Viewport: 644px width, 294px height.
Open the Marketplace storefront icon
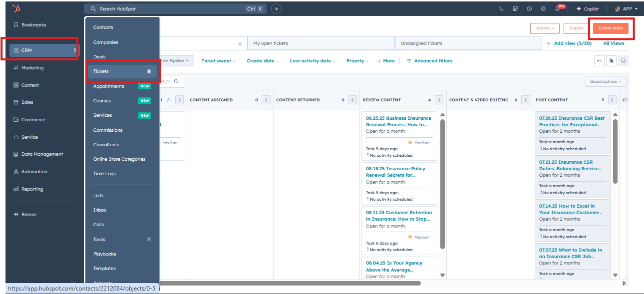pos(515,9)
